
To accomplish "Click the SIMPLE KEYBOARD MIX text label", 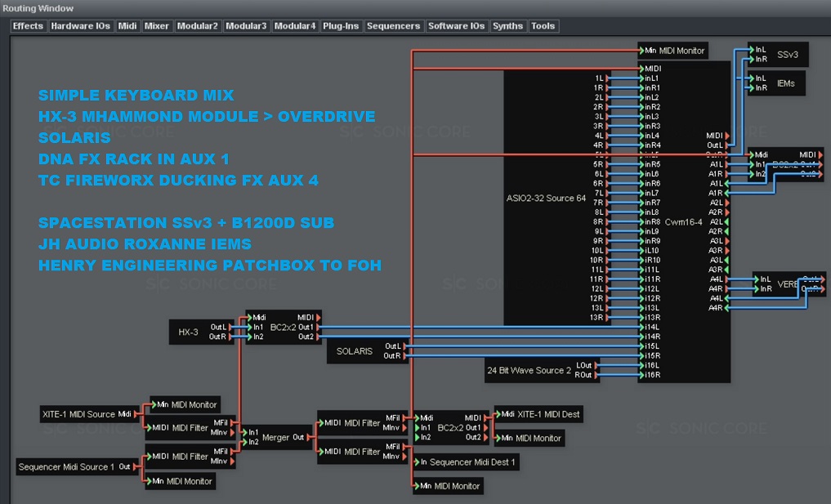I will coord(136,96).
